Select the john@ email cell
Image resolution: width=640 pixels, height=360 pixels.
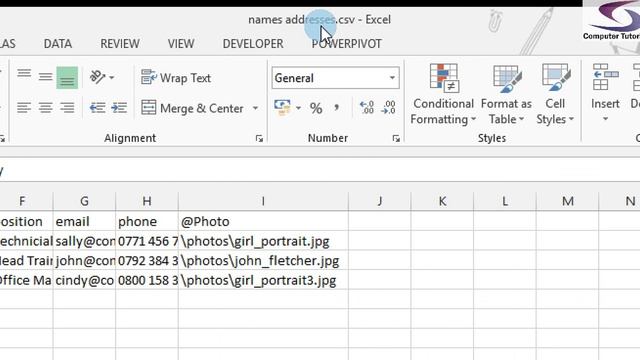point(84,260)
